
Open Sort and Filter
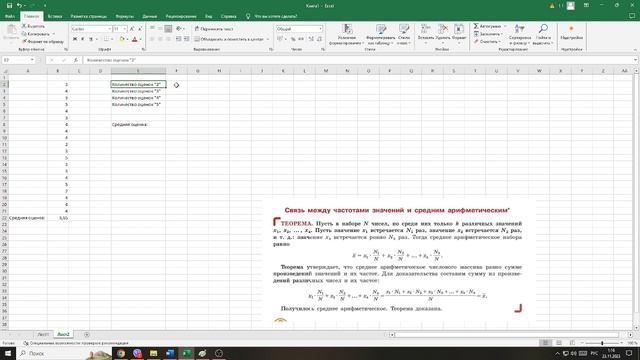[520, 34]
